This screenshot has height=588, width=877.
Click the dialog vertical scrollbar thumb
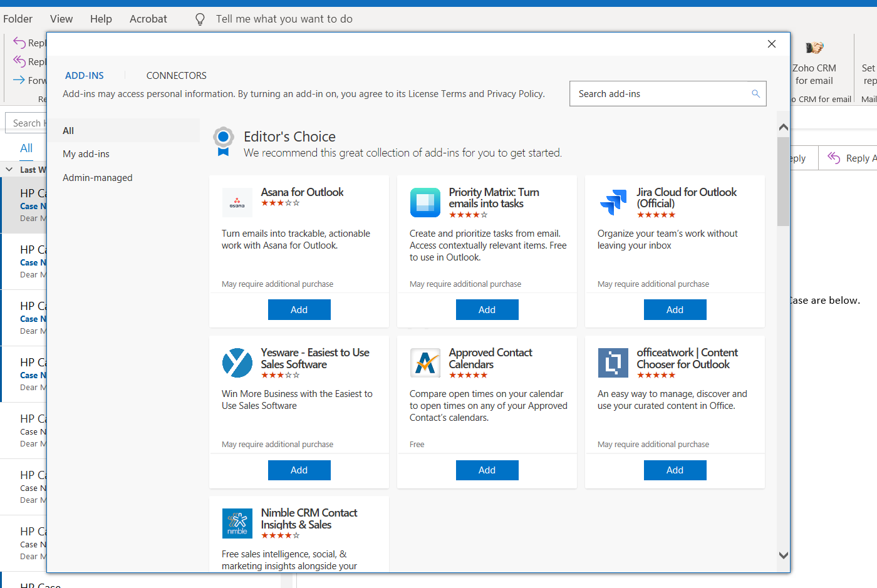pyautogui.click(x=783, y=182)
